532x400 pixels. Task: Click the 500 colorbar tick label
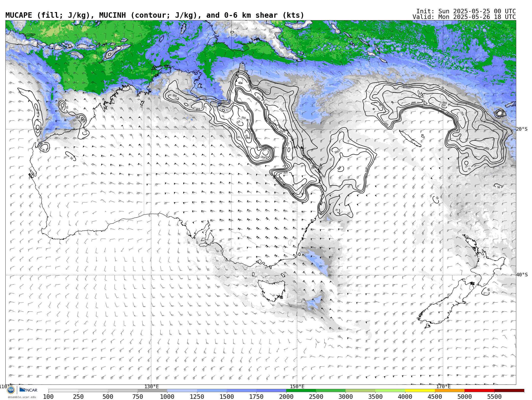click(108, 397)
